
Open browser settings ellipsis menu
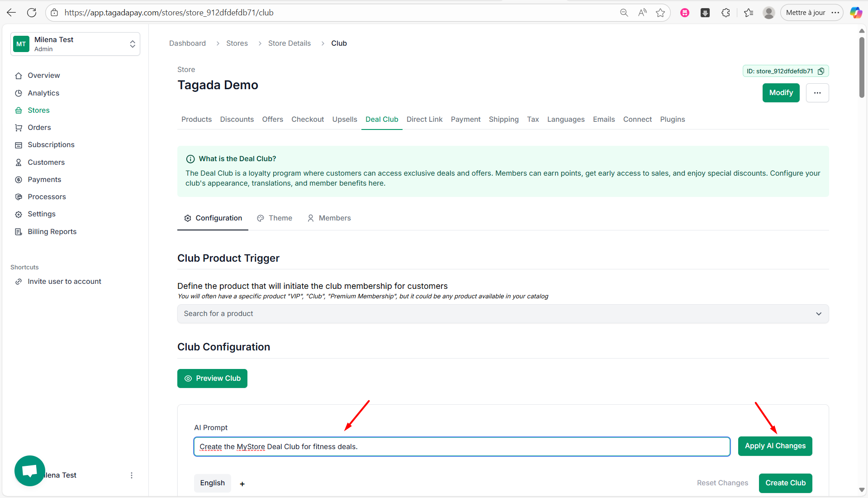pos(835,13)
